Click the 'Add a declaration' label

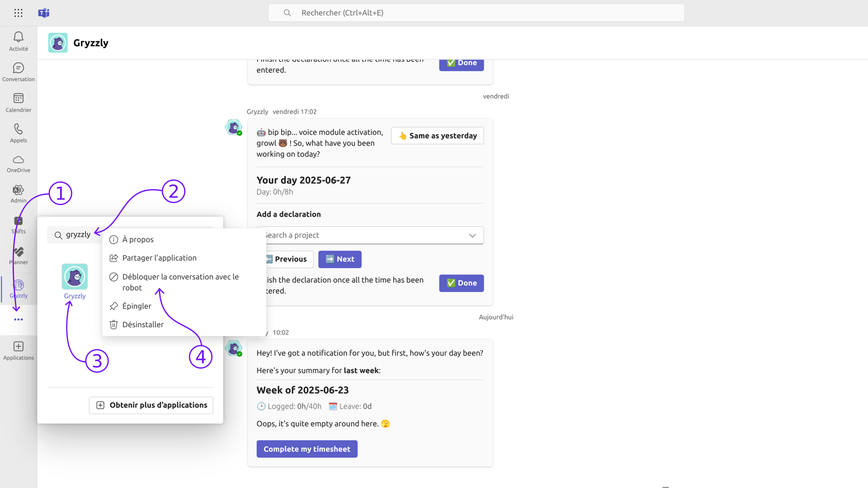(x=289, y=214)
